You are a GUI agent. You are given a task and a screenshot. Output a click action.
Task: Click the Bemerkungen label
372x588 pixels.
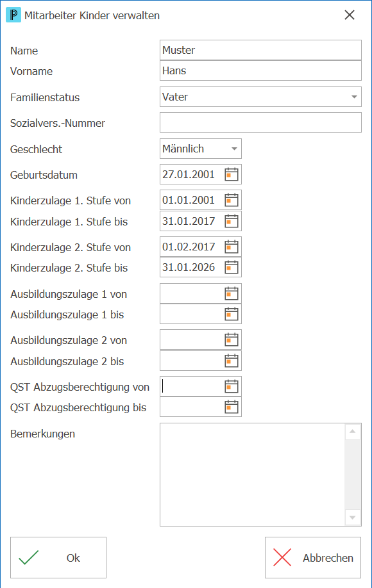pyautogui.click(x=43, y=434)
